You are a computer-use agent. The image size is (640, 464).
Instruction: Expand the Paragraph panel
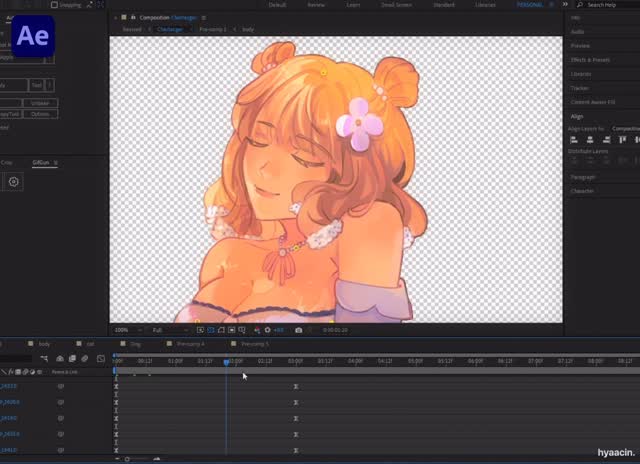tap(582, 177)
